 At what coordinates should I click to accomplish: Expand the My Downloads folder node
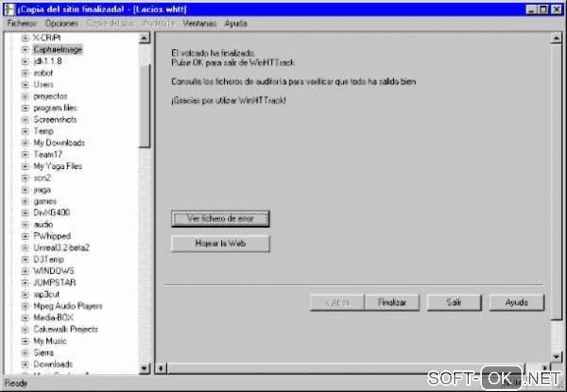25,143
